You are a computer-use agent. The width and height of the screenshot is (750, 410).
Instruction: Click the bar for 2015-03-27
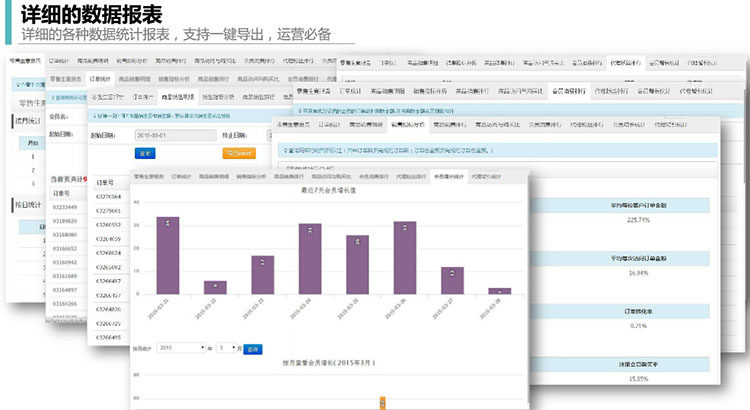coord(452,280)
